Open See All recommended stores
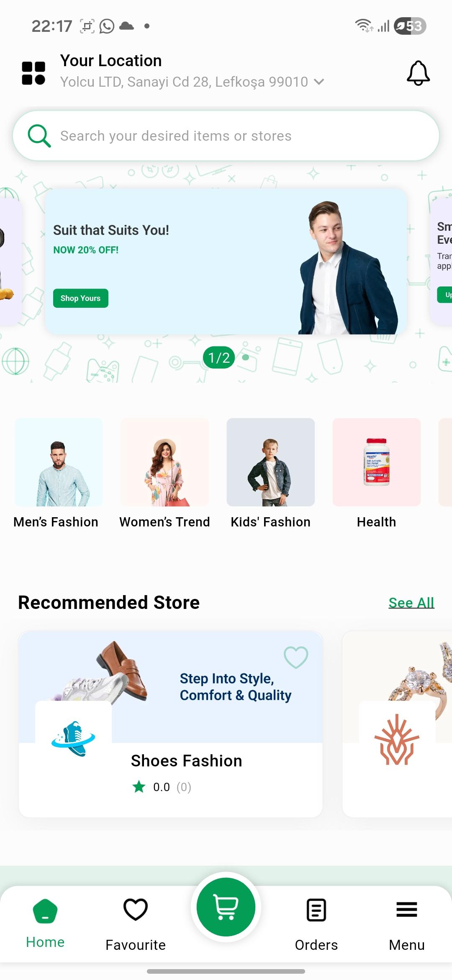452x980 pixels. [x=411, y=603]
